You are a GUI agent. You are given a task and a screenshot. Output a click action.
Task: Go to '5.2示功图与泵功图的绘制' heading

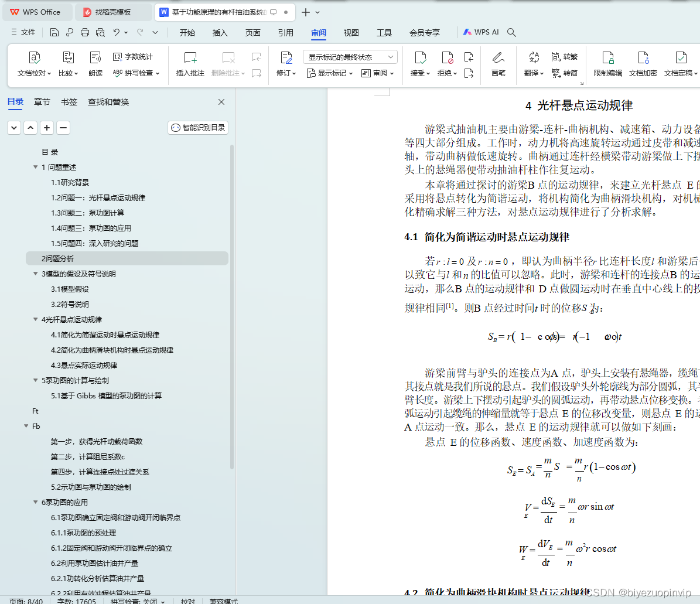(x=91, y=487)
